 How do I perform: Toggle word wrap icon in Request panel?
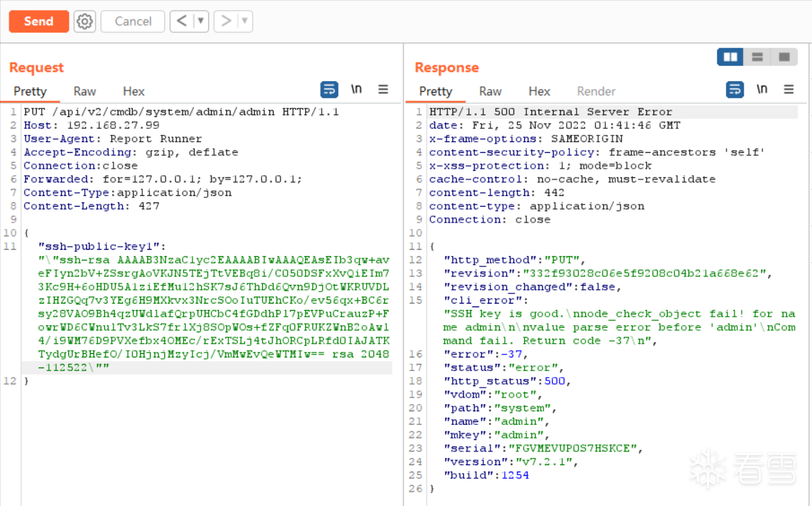coord(329,90)
